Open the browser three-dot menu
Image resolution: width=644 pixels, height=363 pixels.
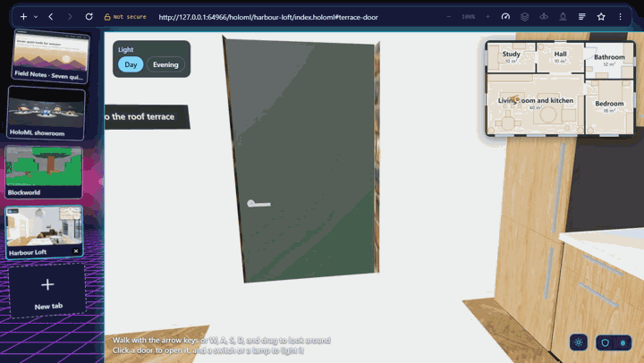tap(620, 17)
